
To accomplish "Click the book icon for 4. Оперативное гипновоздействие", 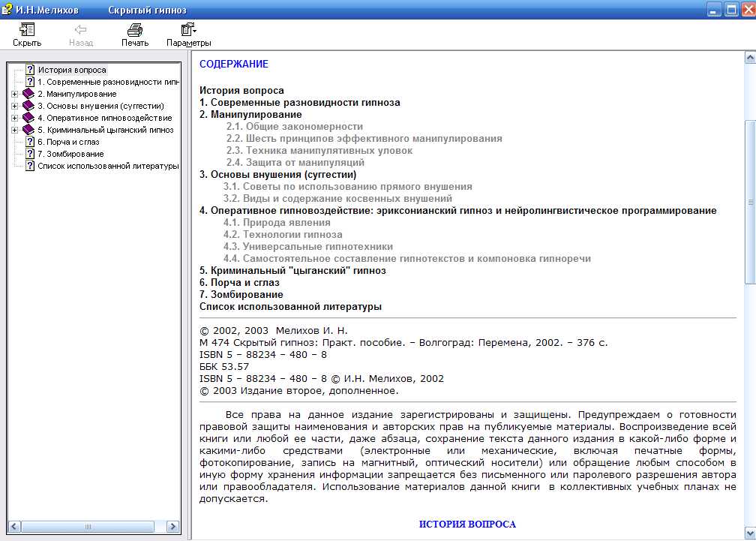I will coord(28,118).
